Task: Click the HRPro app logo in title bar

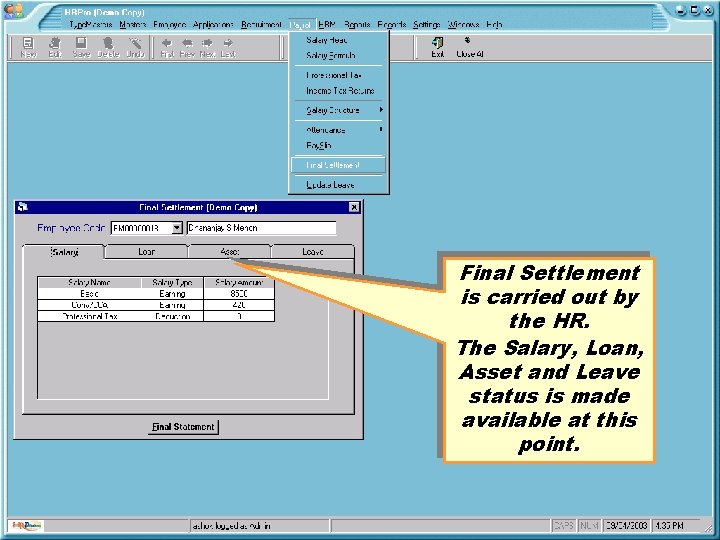Action: (14, 11)
